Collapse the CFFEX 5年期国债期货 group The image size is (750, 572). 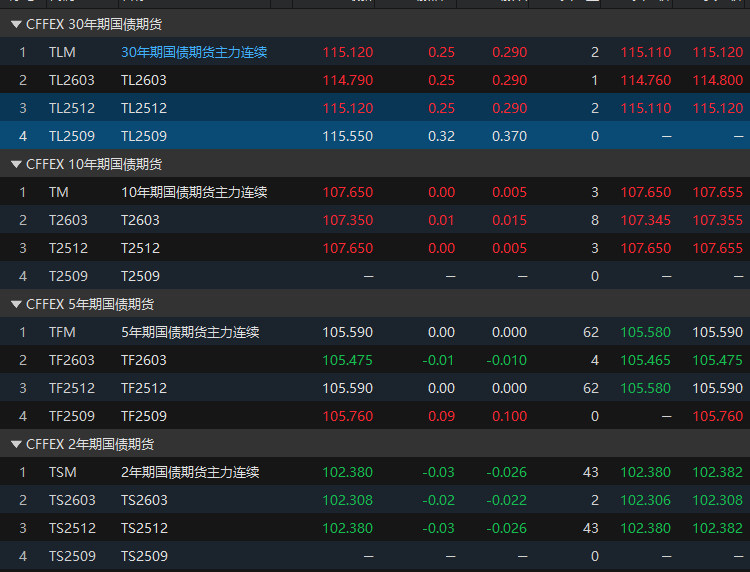tap(16, 304)
